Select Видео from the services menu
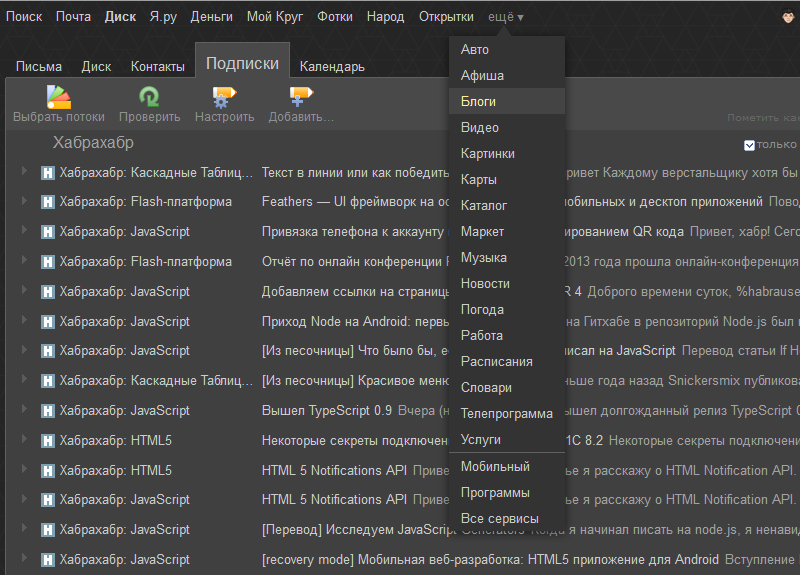The image size is (800, 575). tap(507, 127)
